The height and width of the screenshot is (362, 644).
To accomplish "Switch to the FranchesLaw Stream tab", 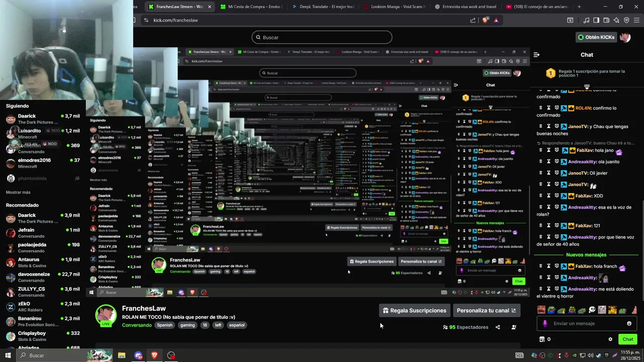I will (x=179, y=7).
